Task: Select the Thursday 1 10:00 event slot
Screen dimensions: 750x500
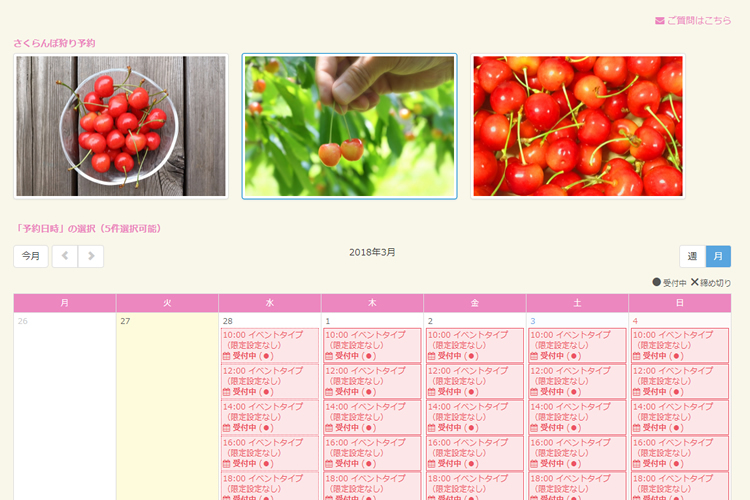Action: click(x=372, y=345)
